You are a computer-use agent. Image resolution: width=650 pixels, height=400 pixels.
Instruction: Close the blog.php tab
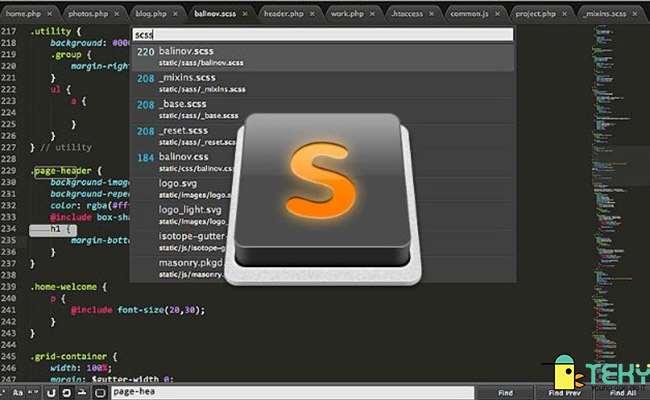point(175,14)
